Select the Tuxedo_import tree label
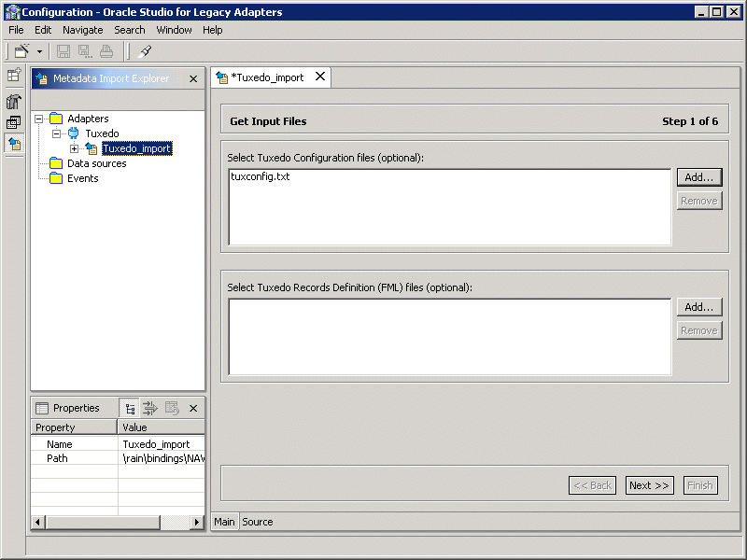 (136, 148)
